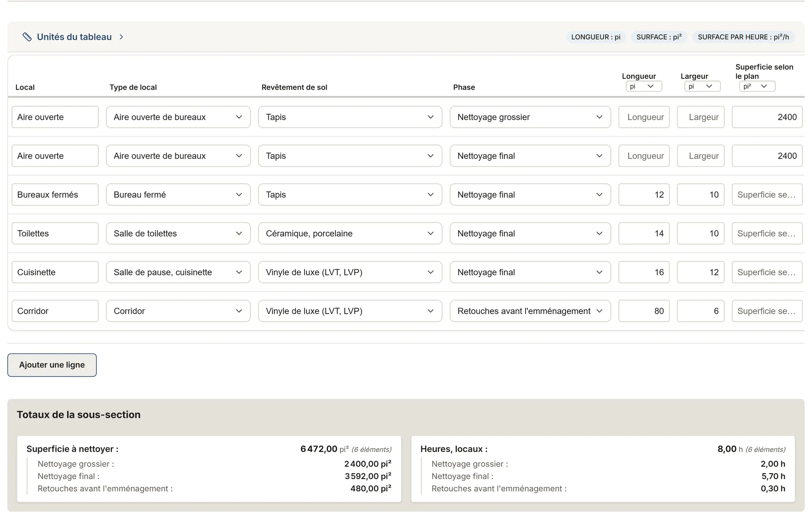Click the Longueur field with value 14
Screen dimensions: 812x519
pyautogui.click(x=644, y=233)
